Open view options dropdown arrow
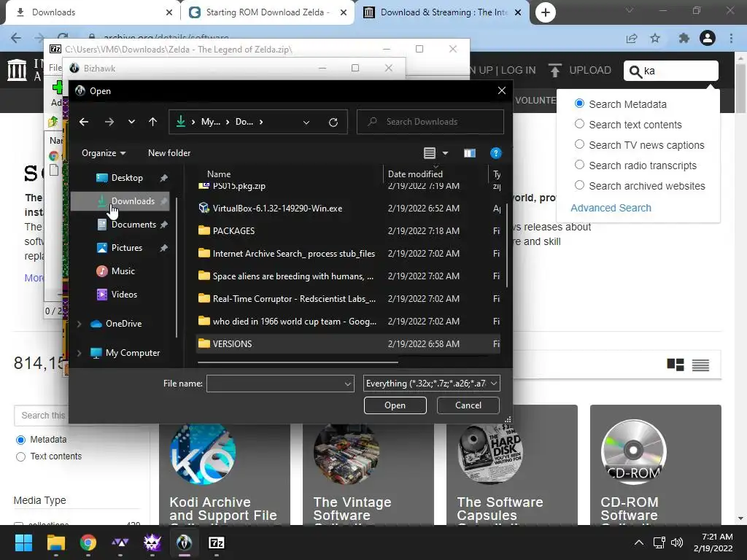 [446, 153]
